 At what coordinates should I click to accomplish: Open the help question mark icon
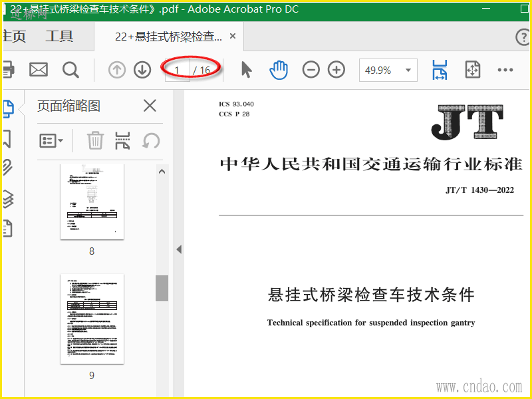[x=523, y=37]
